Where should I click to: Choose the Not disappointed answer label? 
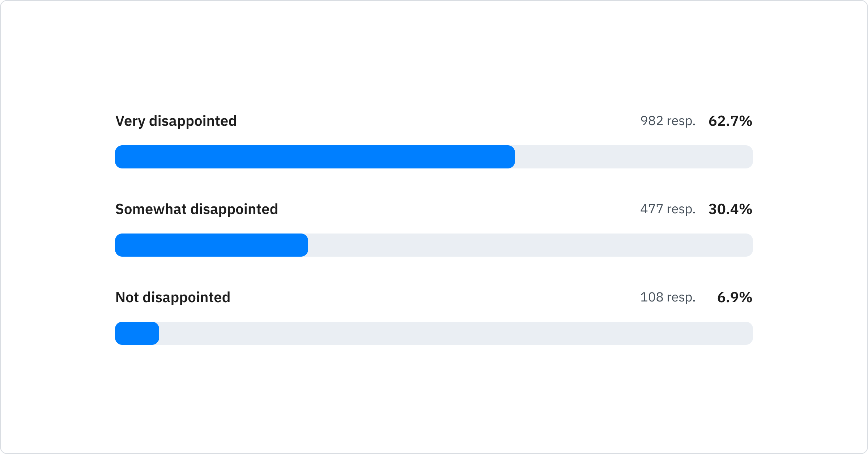pos(173,297)
